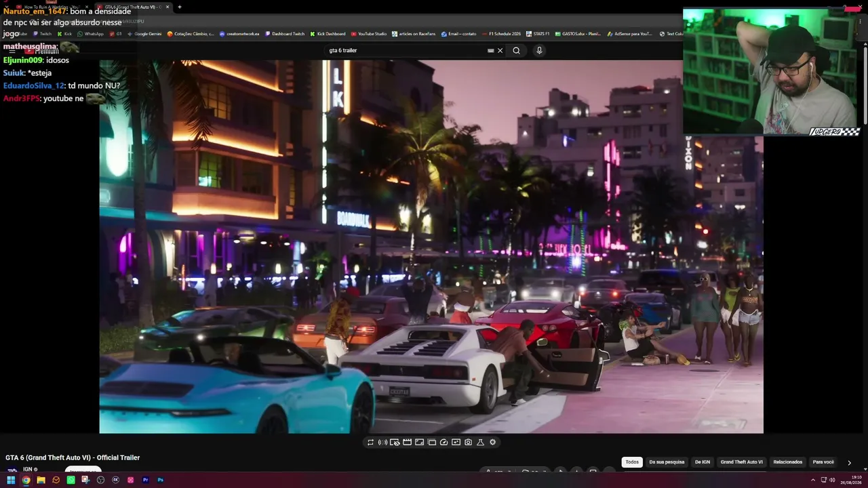Select the 'Todos' filter chip
This screenshot has width=868, height=488.
[632, 462]
